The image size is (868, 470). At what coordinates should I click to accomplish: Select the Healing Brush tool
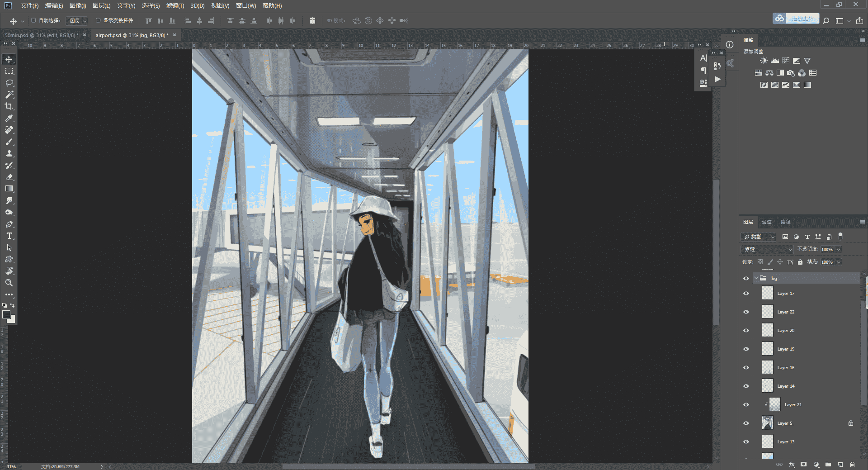click(9, 130)
